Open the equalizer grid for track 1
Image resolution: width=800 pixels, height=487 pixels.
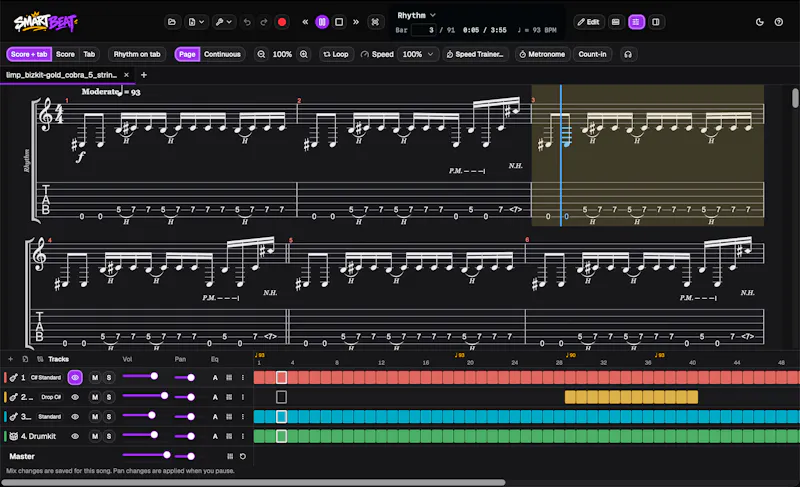(229, 377)
